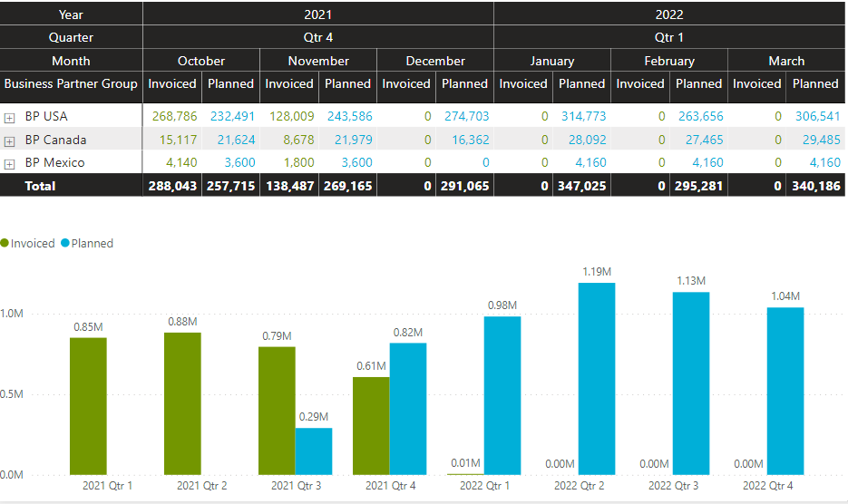Click 2021 Qtr 4 invoiced bar
The height and width of the screenshot is (504, 848).
(371, 426)
